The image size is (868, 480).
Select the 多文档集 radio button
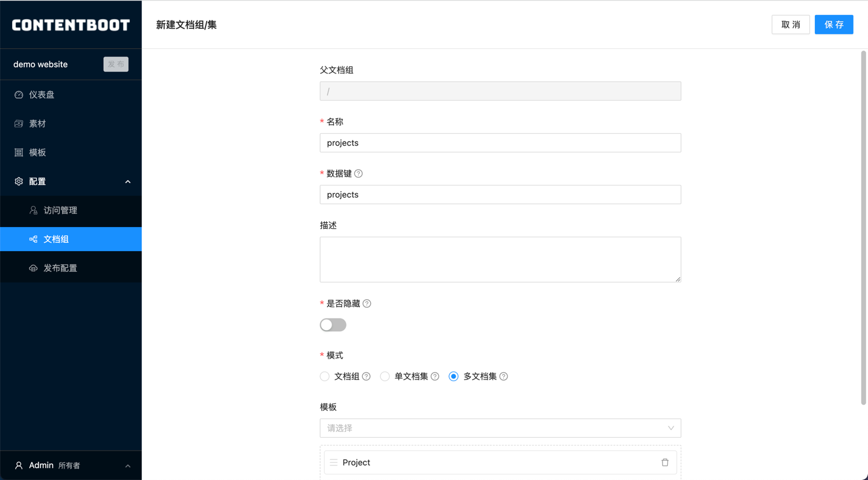tap(454, 376)
